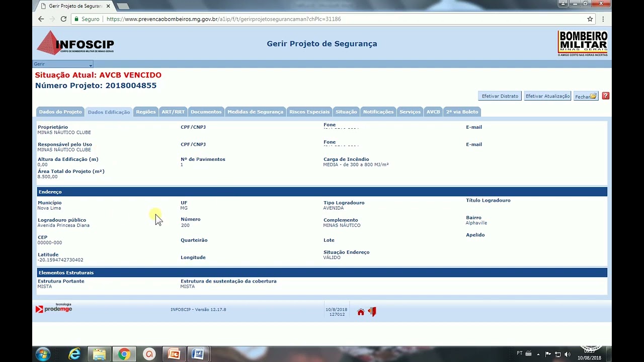
Task: Click the Bombeiro Militar logo
Action: (x=583, y=43)
